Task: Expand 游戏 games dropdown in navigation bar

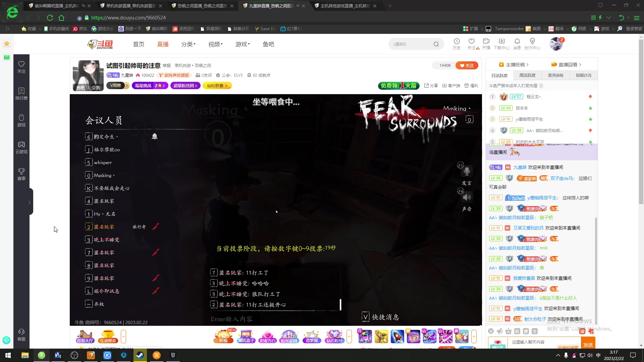Action: pyautogui.click(x=243, y=44)
